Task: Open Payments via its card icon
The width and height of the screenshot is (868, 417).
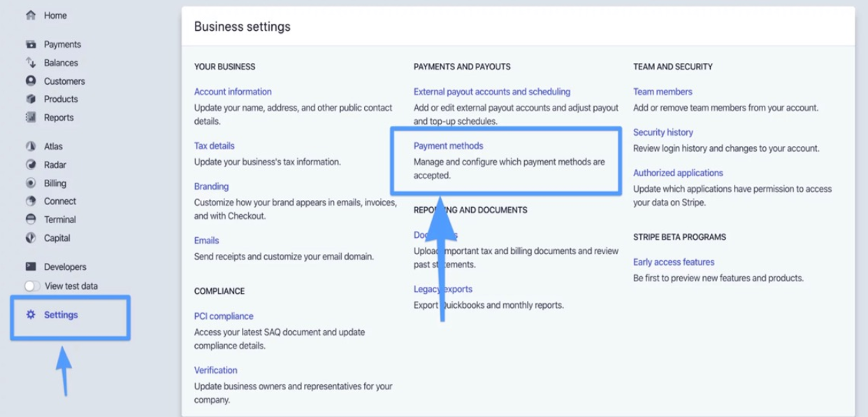Action: click(31, 44)
